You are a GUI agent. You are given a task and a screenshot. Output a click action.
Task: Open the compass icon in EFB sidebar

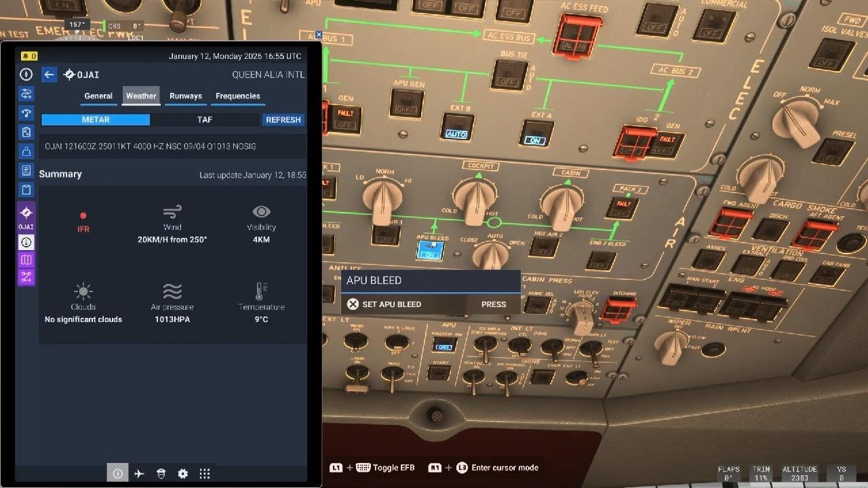[x=26, y=75]
